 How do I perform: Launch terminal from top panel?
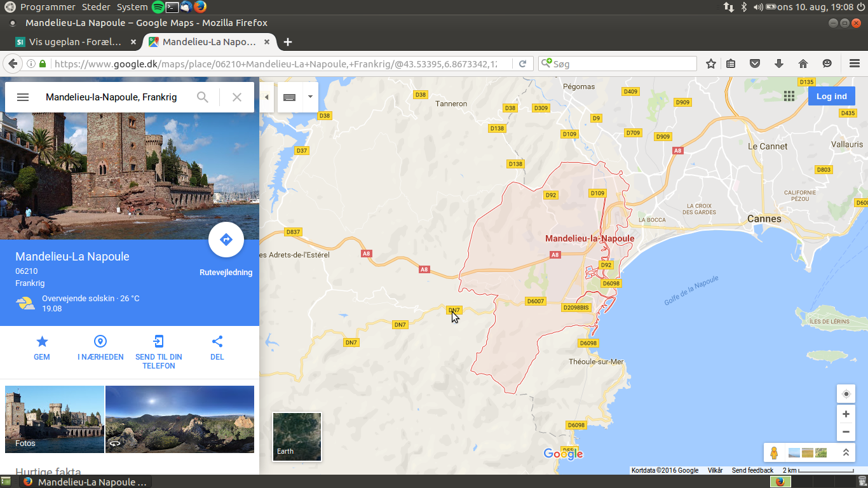[172, 7]
